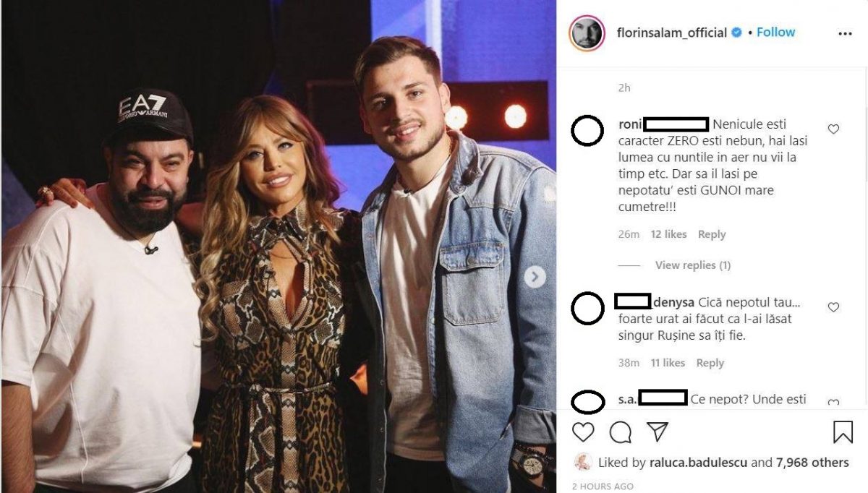Open florinsalam_official profile avatar
Image resolution: width=868 pixels, height=493 pixels.
pos(586,33)
